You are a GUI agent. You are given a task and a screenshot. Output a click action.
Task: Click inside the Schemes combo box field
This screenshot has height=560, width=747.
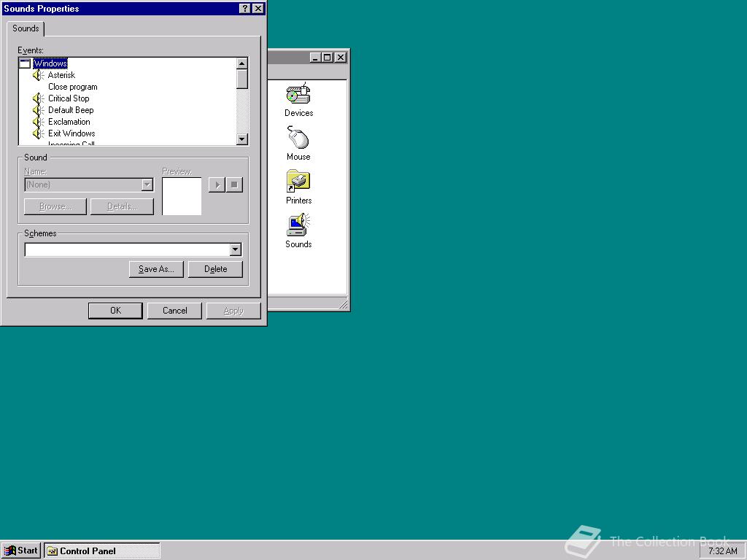click(x=127, y=249)
